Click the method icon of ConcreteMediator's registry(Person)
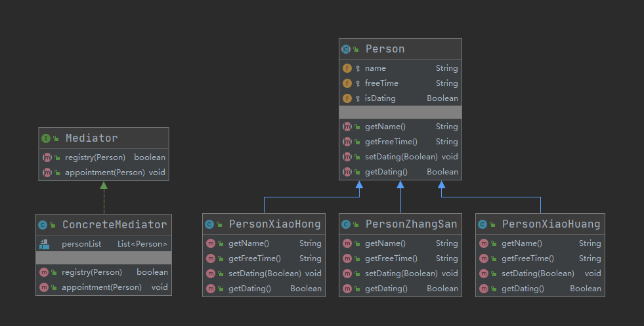 44,272
